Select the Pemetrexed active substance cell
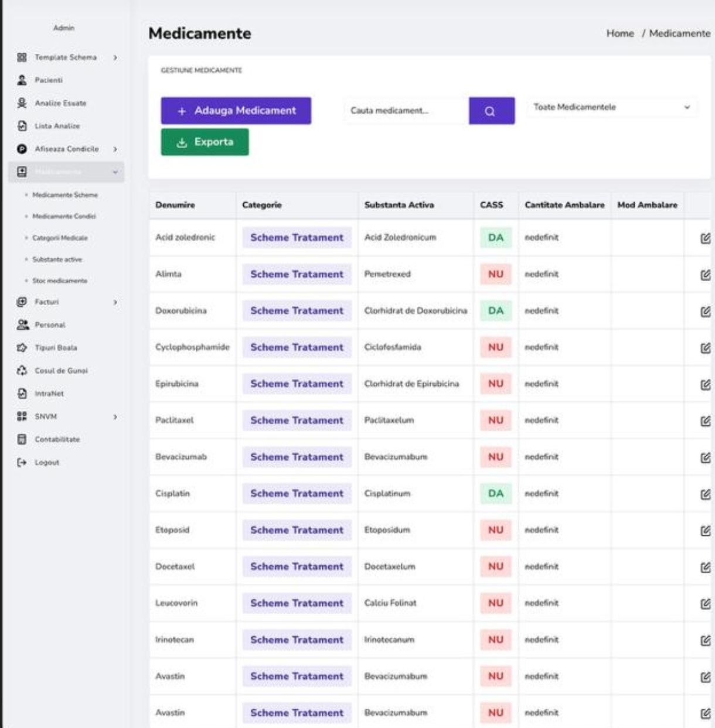Screen dimensions: 715x728 click(387, 274)
